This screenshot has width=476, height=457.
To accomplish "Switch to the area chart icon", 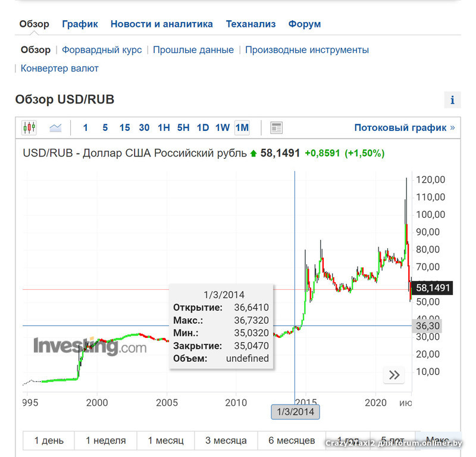I will coord(55,128).
